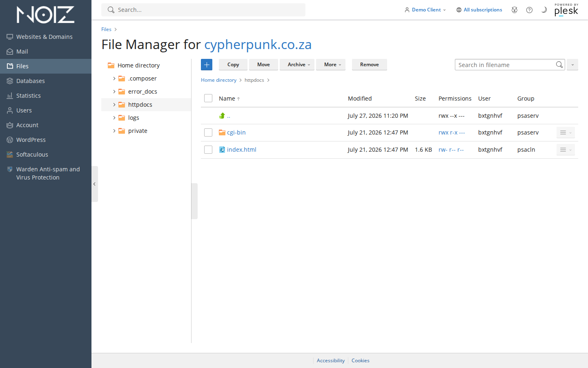Expand the httpdocs tree folder
The height and width of the screenshot is (368, 588).
coord(114,105)
